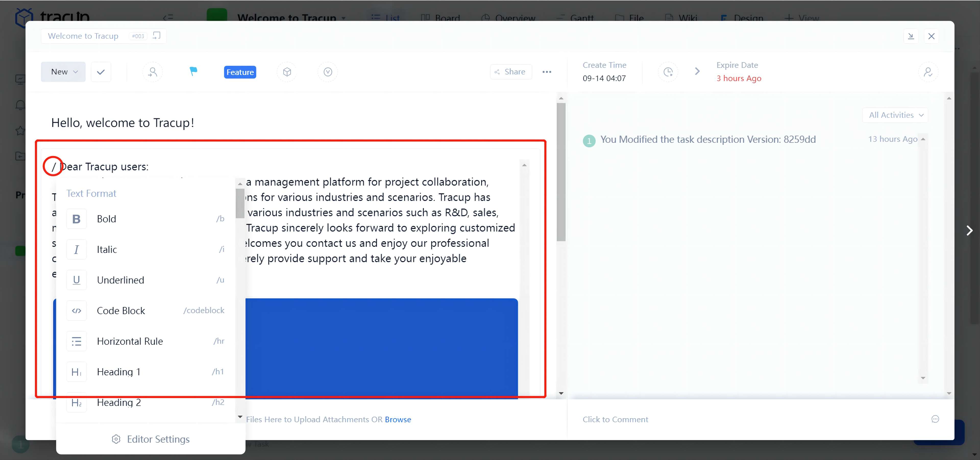This screenshot has height=460, width=980.
Task: Click the Browse link to upload attachments
Action: pos(398,419)
